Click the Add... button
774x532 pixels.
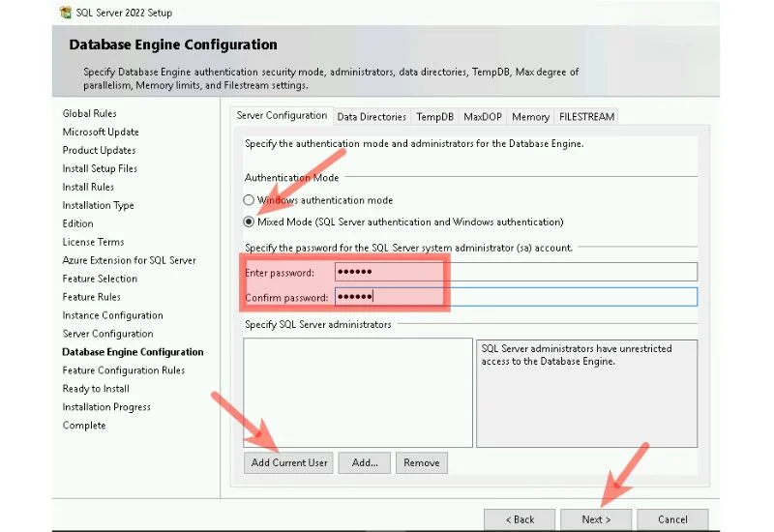(365, 463)
